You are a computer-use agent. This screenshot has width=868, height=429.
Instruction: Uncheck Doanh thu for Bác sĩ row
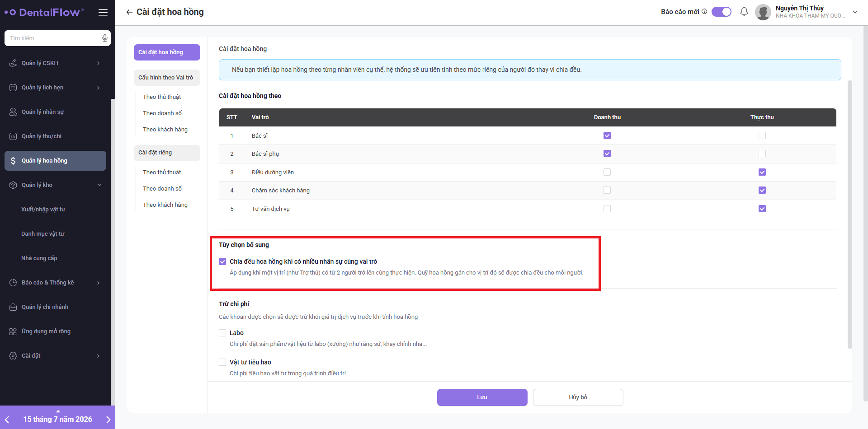(607, 135)
